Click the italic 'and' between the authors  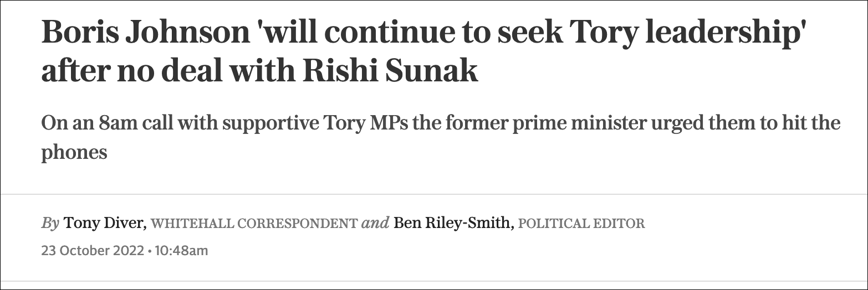pyautogui.click(x=375, y=224)
